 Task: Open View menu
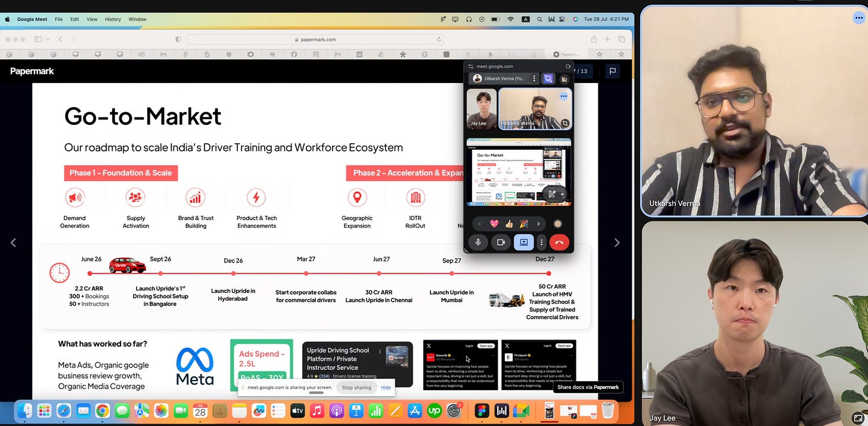(92, 19)
